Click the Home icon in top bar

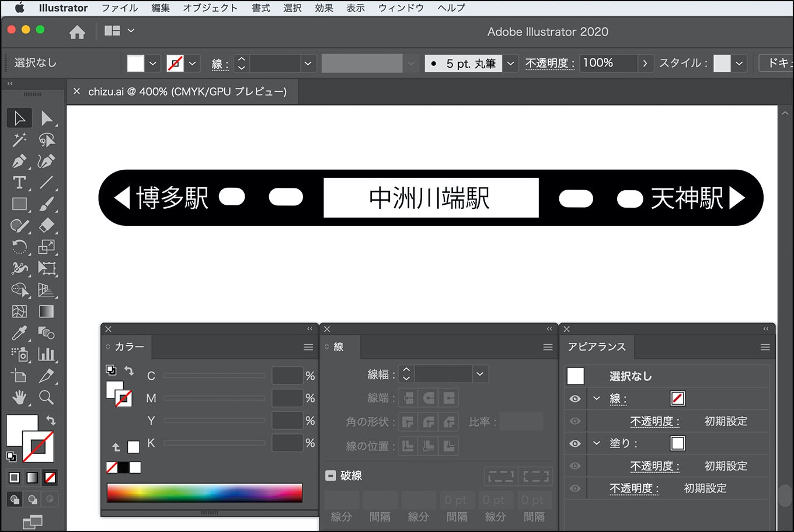(77, 32)
